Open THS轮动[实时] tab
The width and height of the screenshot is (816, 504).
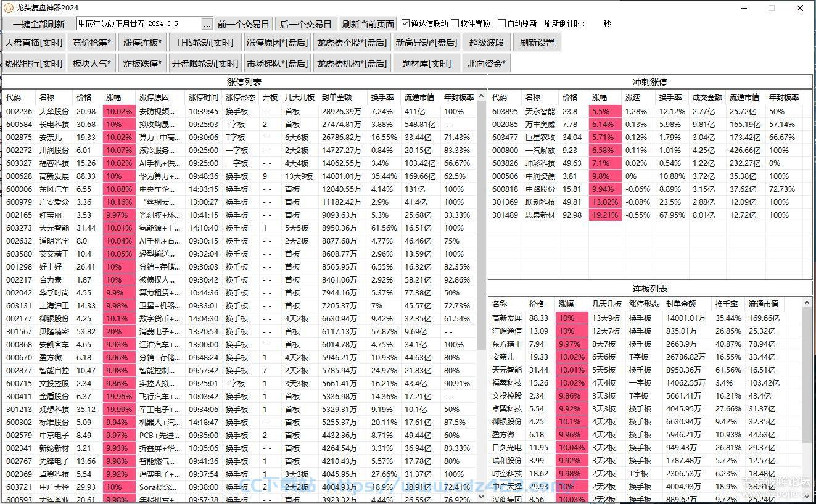coord(204,43)
